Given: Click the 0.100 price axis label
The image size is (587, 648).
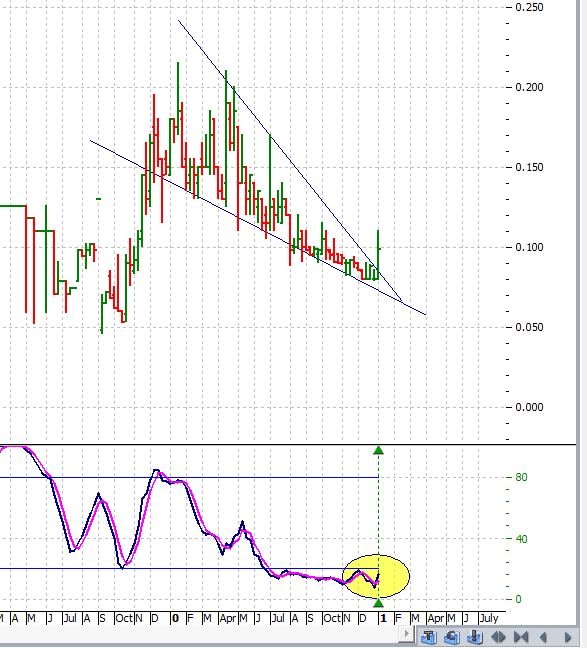Looking at the screenshot, I should click(x=529, y=247).
